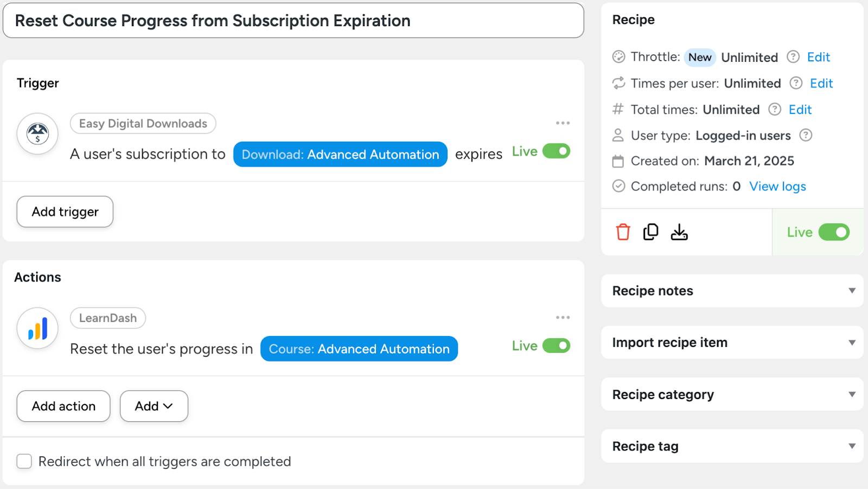Click help icon beside User type

pos(806,135)
